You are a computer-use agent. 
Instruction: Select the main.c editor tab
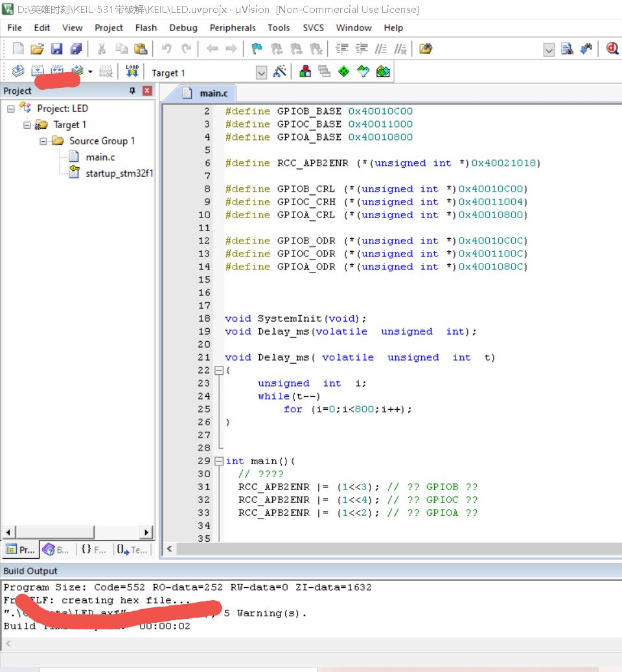205,93
